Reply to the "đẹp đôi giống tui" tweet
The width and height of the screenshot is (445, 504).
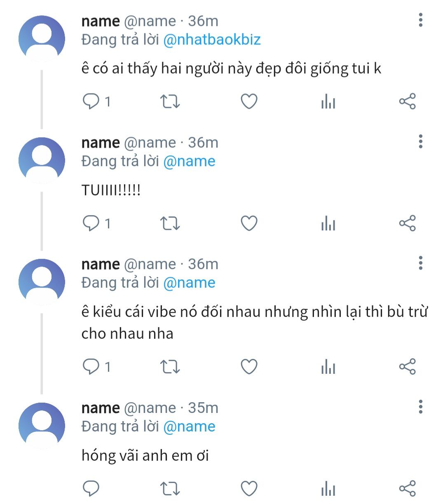point(91,101)
